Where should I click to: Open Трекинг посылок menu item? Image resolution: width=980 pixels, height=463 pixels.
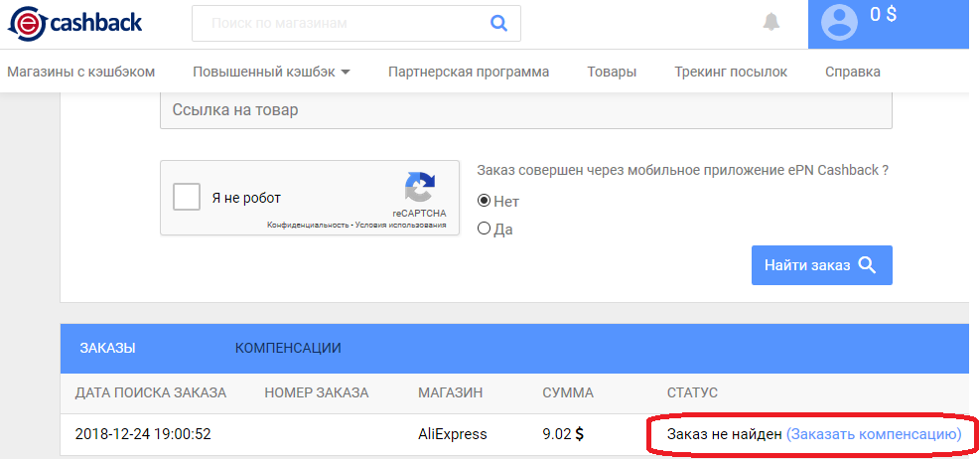[731, 72]
